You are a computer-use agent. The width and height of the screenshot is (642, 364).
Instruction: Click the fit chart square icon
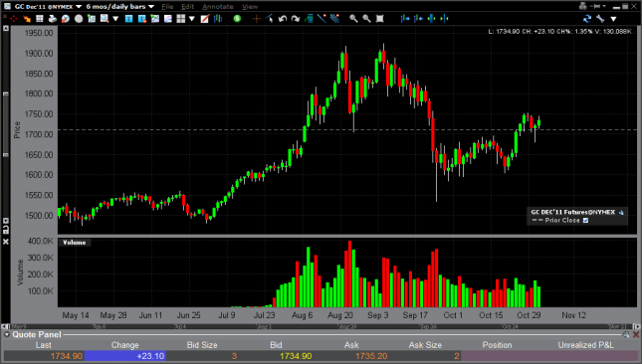(x=380, y=19)
